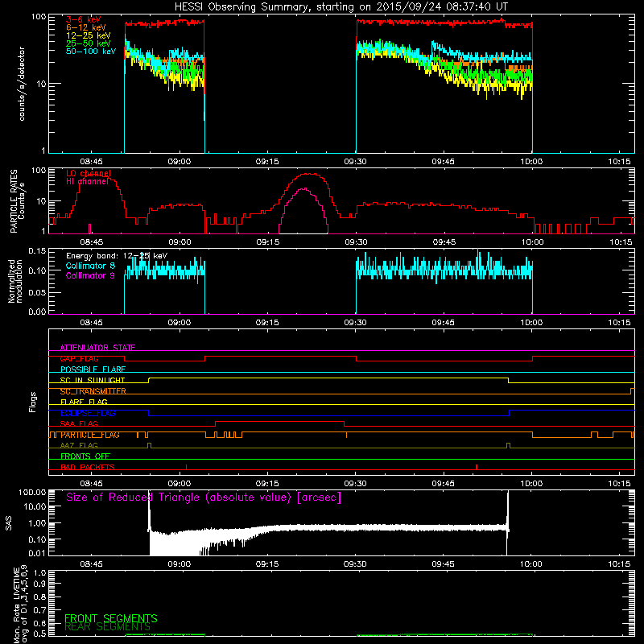Viewport: 644px width, 644px height.
Task: Click the ATTENUATOR_STATE flag label
Action: 97,348
